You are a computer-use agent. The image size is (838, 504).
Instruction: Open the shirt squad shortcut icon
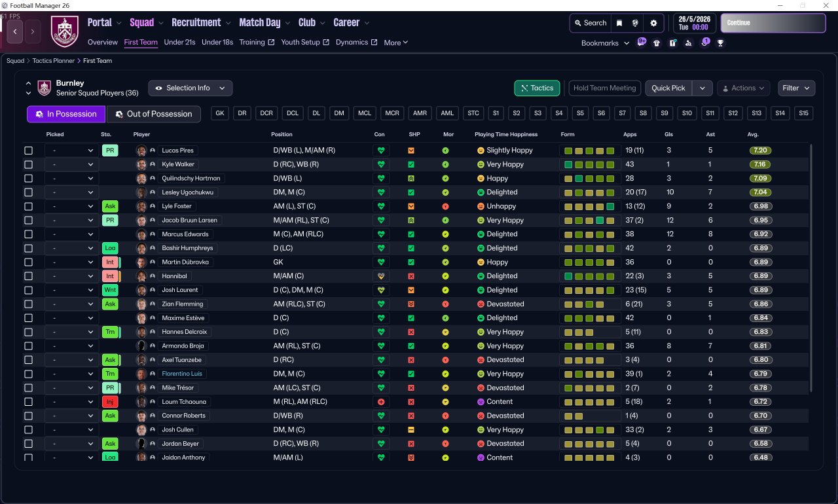(x=657, y=43)
